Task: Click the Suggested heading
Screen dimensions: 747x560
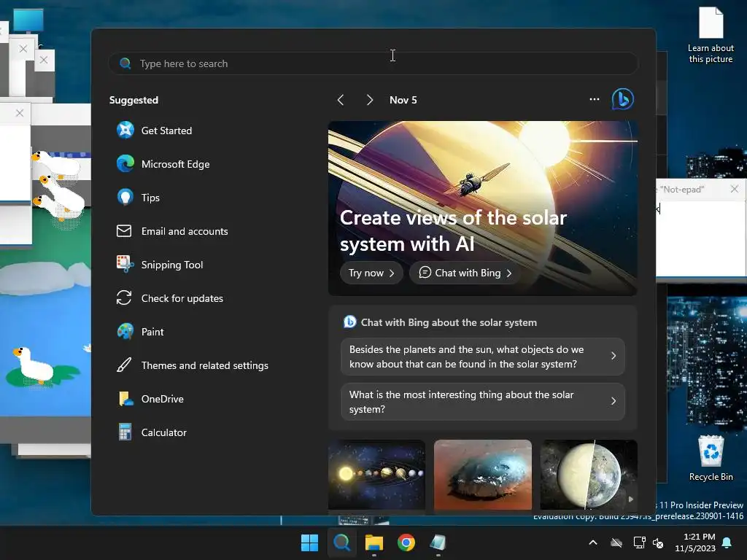Action: 133,100
